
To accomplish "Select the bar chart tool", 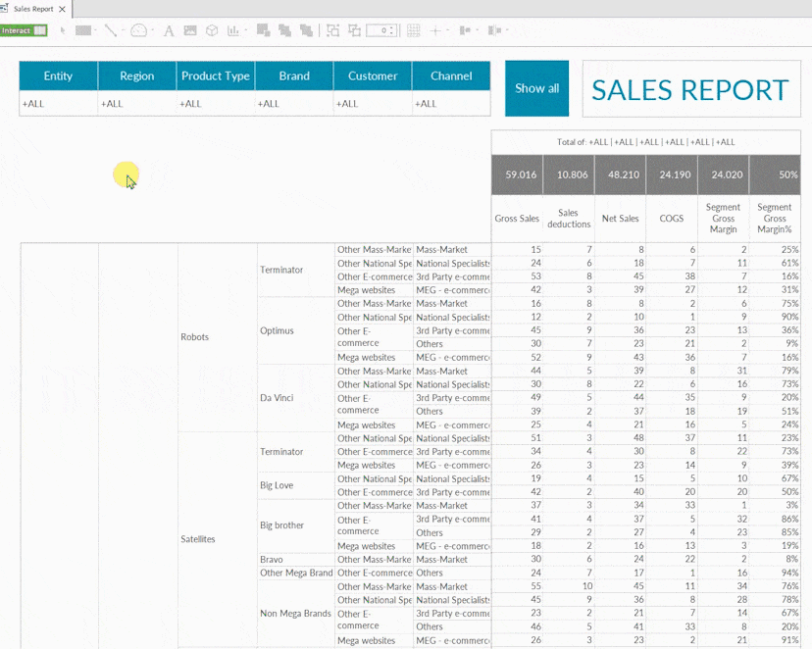I will tap(233, 30).
